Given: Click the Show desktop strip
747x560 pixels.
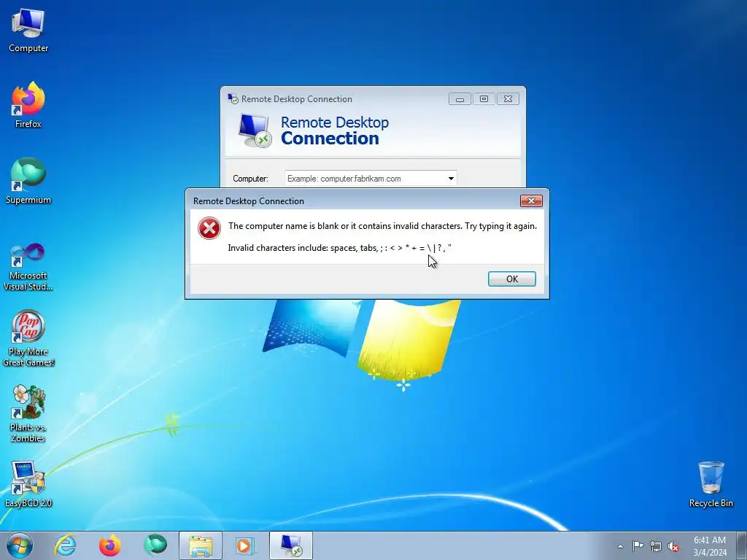Looking at the screenshot, I should pyautogui.click(x=742, y=545).
